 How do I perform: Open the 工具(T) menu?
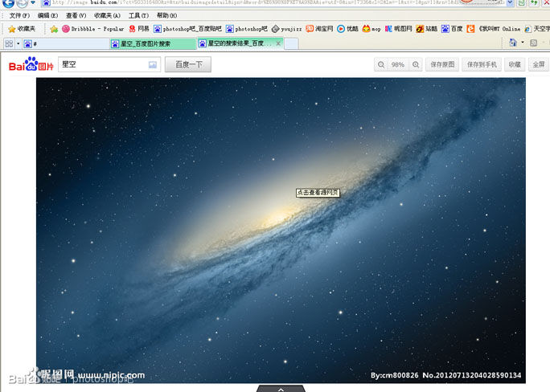[138, 15]
